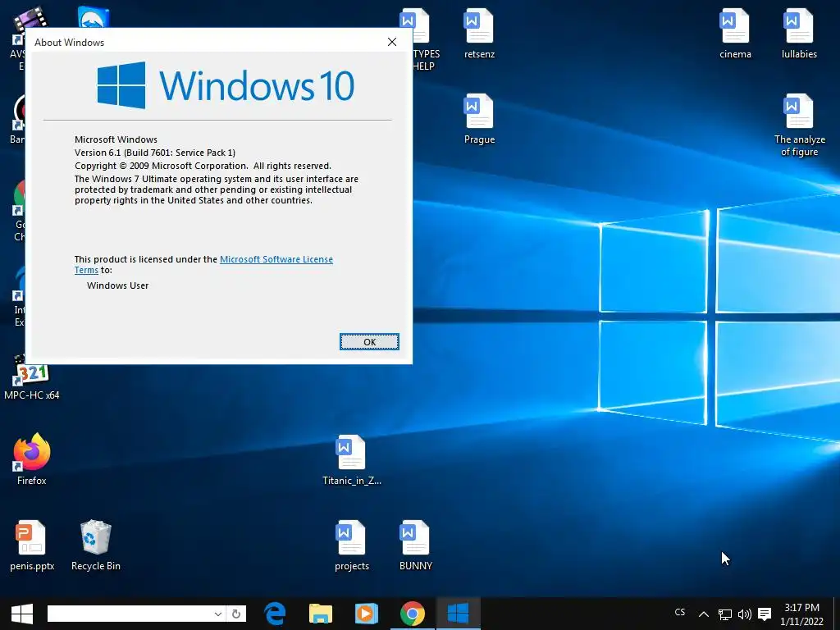Select the projects document icon
This screenshot has width=840, height=630.
tap(351, 546)
